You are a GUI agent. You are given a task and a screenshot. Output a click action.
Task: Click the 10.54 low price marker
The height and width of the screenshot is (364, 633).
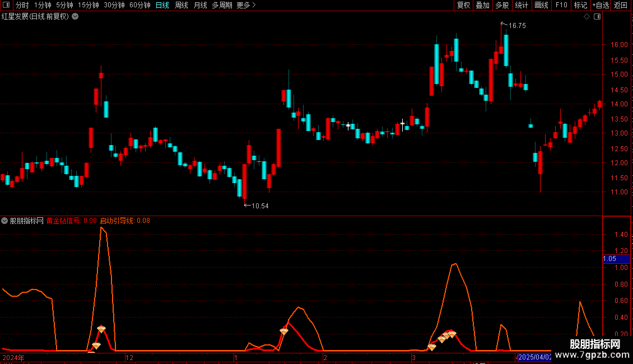(260, 206)
